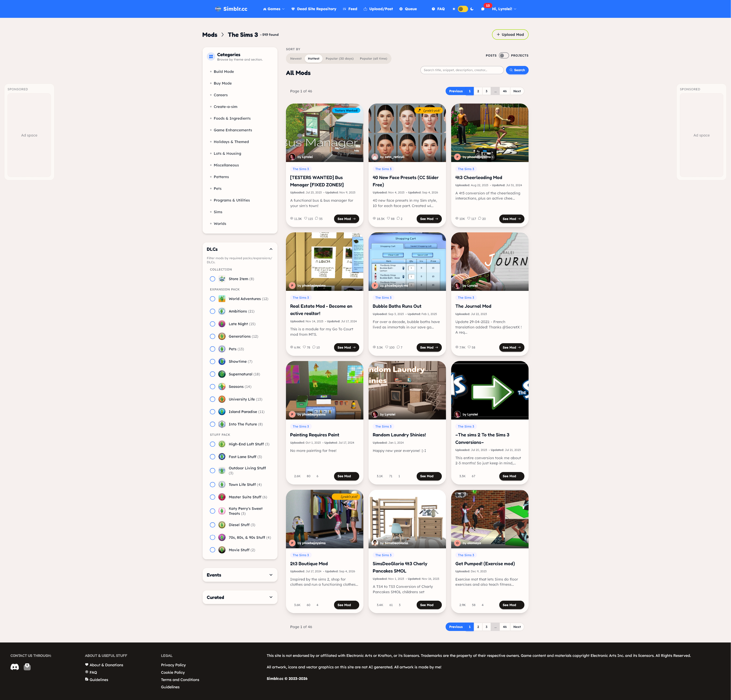Sort by Popular (all time)

[373, 59]
